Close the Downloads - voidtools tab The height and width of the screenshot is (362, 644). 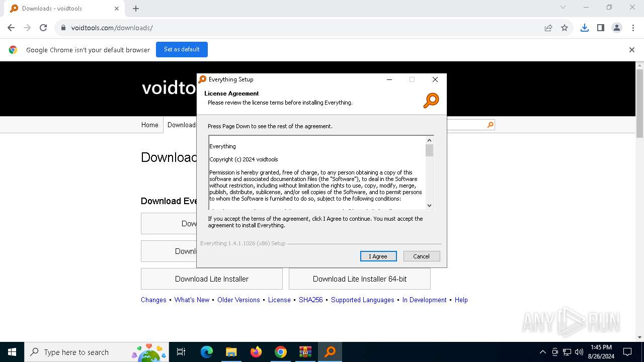click(117, 9)
